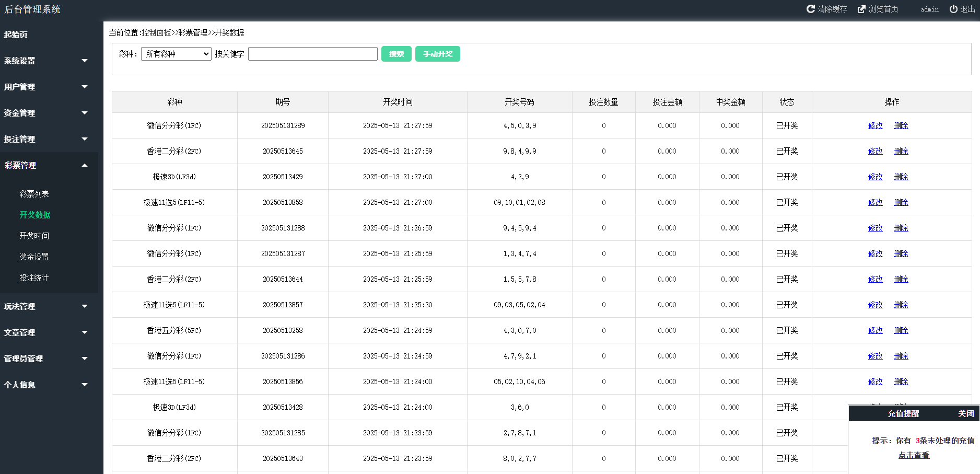980x474 pixels.
Task: Close the 充值提醒 popup via 关闭
Action: [x=965, y=413]
